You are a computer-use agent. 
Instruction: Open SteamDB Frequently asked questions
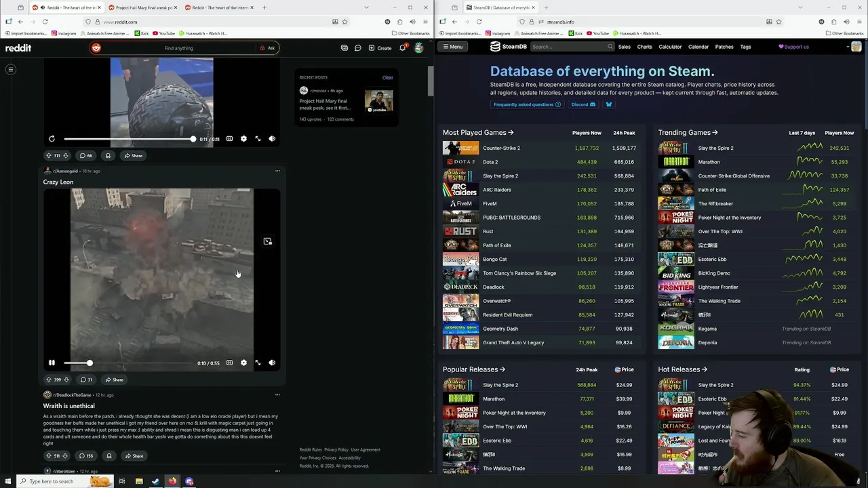pyautogui.click(x=527, y=104)
